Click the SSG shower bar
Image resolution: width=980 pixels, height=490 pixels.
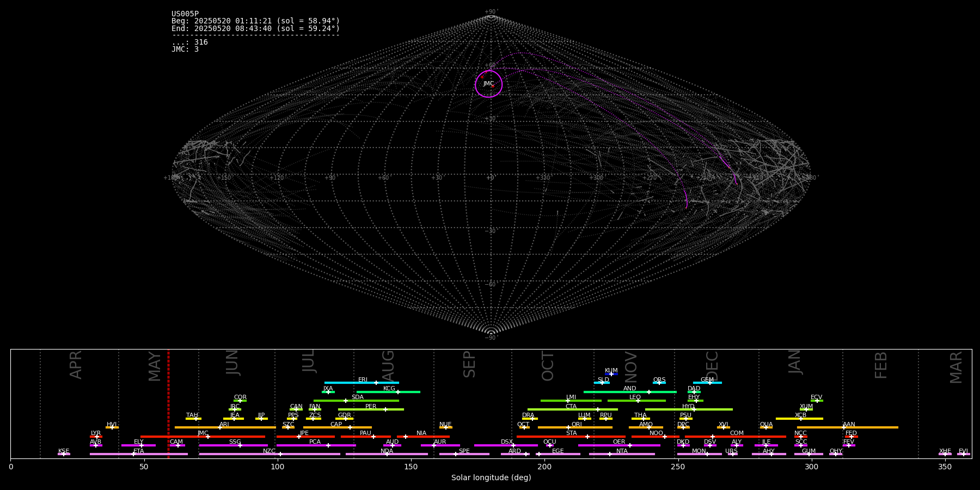(233, 445)
